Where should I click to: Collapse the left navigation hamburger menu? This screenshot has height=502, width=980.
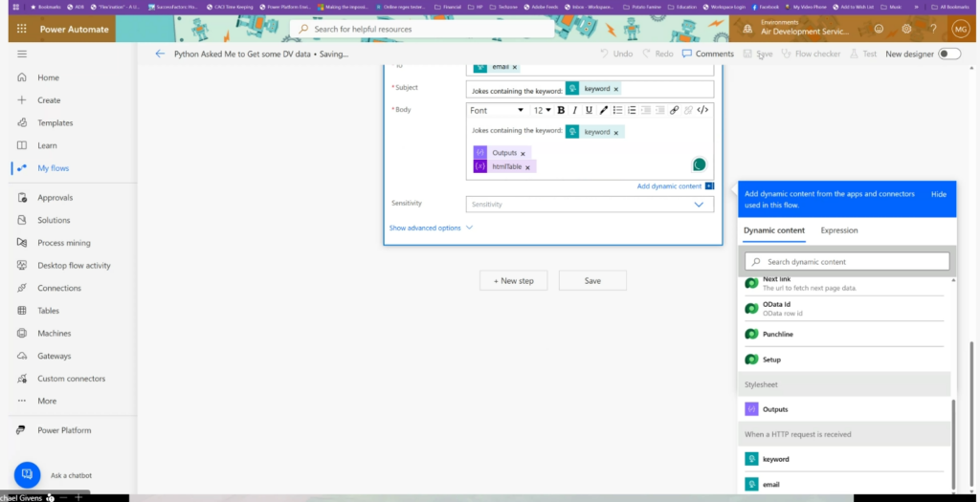[22, 55]
